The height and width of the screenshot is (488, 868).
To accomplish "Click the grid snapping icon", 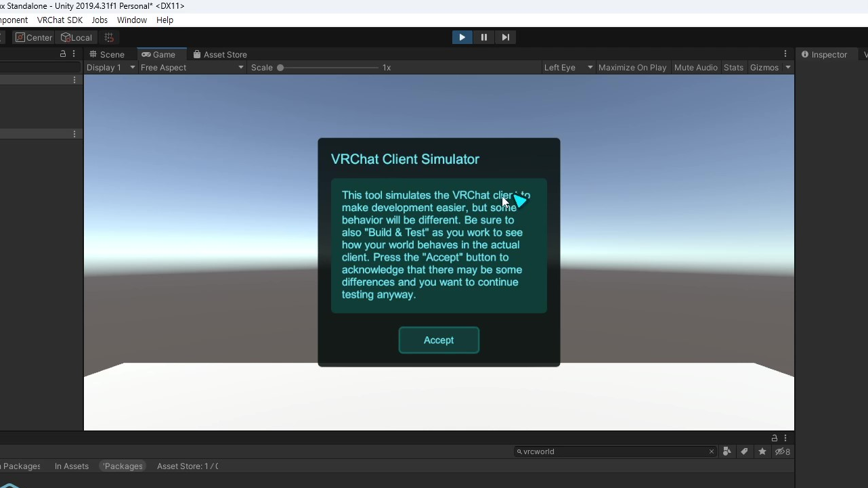I will [109, 37].
